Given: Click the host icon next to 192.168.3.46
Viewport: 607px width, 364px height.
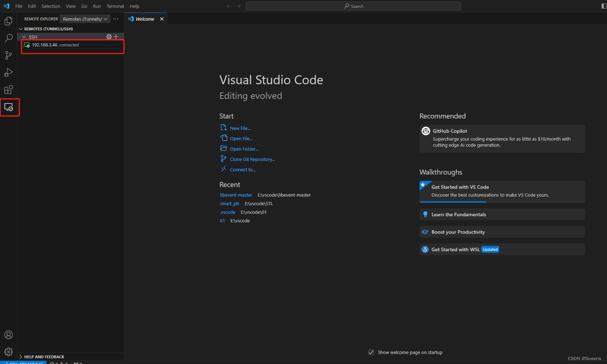Looking at the screenshot, I should (x=27, y=45).
